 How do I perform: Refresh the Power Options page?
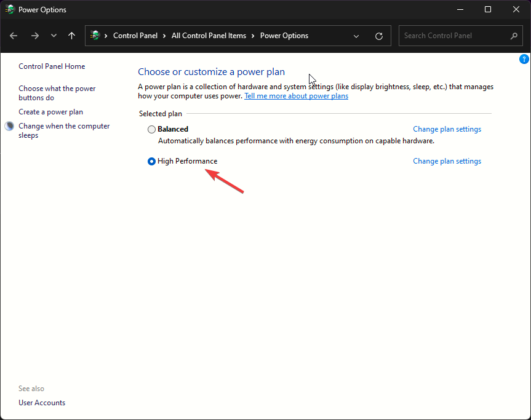tap(379, 36)
